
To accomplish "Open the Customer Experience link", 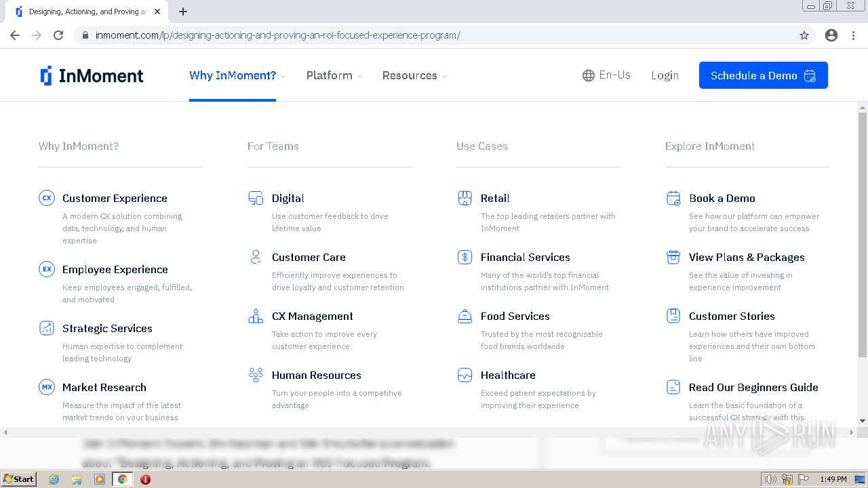I will (x=115, y=198).
